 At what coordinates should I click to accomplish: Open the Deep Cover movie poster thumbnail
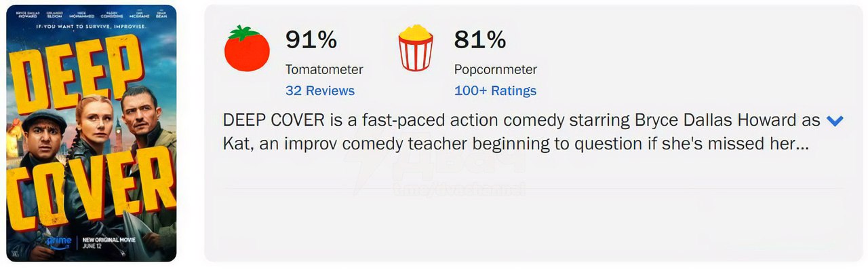tap(92, 133)
